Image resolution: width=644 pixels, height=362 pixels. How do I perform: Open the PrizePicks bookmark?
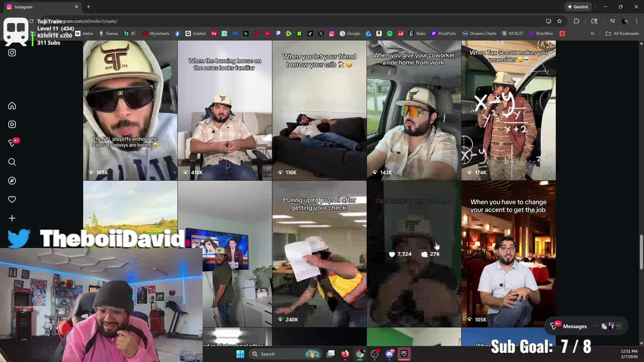tap(444, 34)
